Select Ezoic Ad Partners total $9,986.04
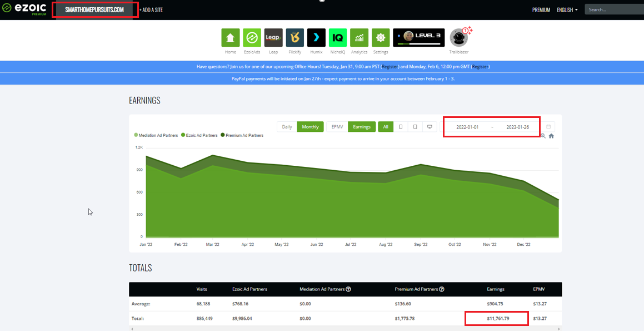The width and height of the screenshot is (644, 331). pos(242,319)
